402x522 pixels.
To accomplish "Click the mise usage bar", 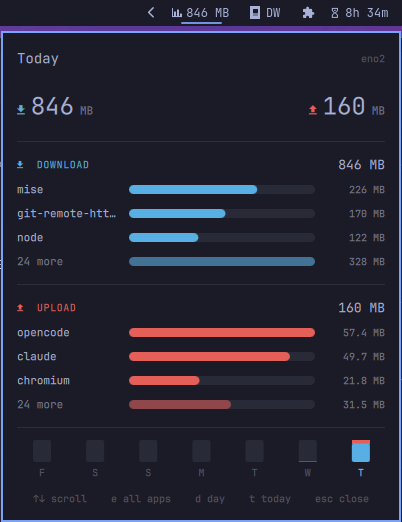I will [x=222, y=190].
